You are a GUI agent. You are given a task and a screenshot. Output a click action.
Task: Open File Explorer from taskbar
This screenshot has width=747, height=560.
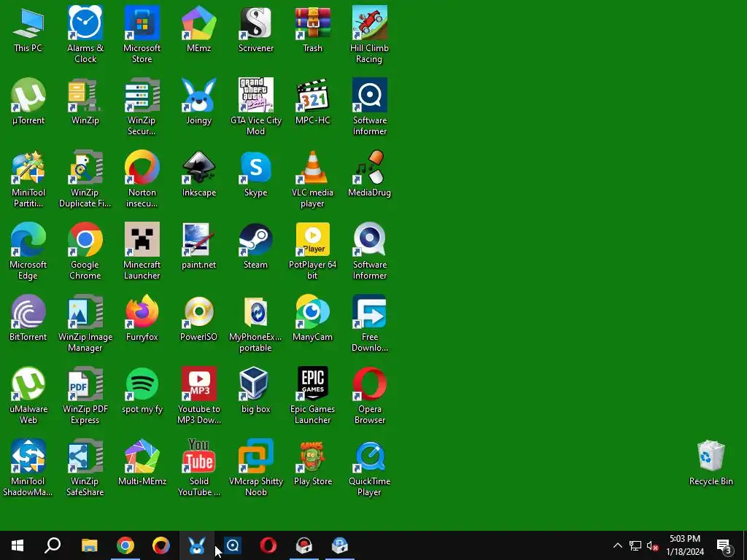pos(89,545)
